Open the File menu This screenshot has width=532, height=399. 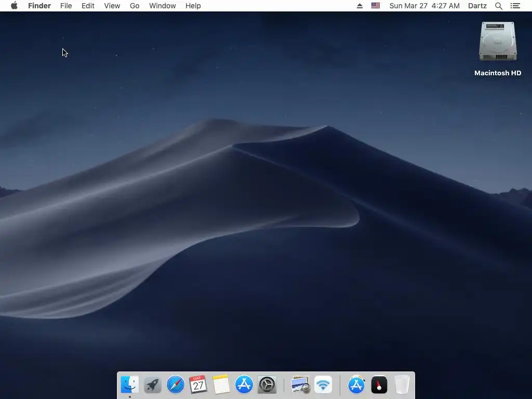click(x=66, y=6)
